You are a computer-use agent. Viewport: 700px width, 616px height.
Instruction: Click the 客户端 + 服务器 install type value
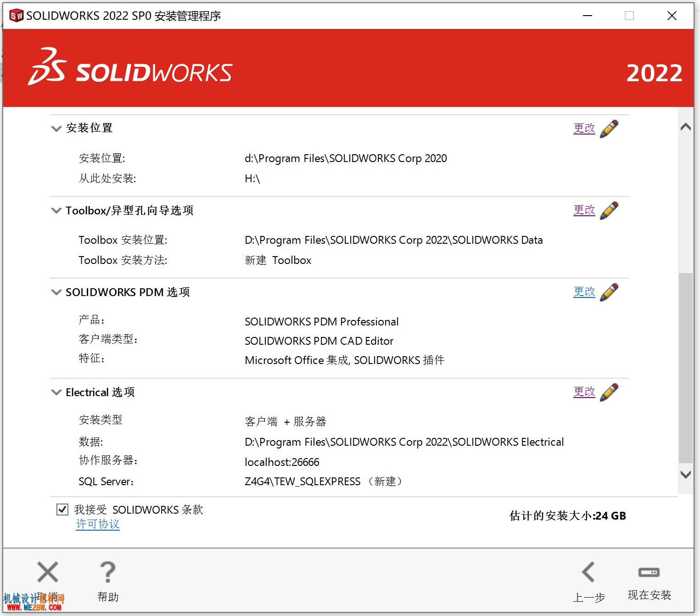pos(286,421)
